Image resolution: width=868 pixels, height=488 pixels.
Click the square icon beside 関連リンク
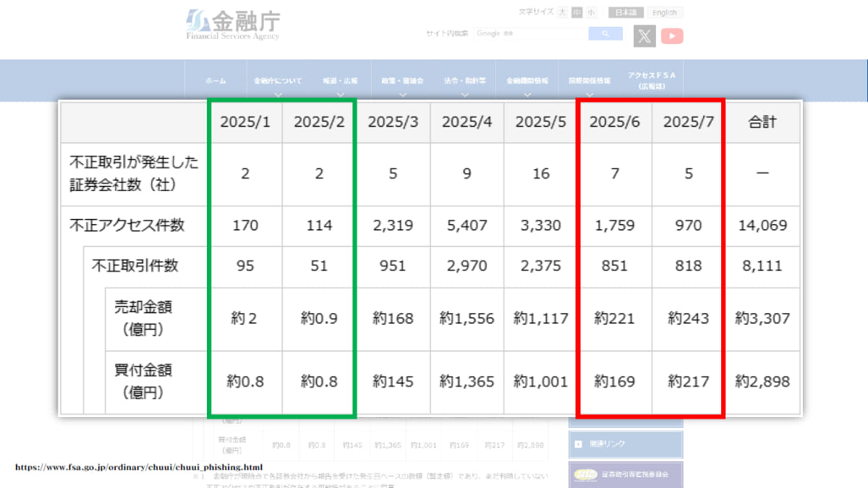click(x=578, y=445)
